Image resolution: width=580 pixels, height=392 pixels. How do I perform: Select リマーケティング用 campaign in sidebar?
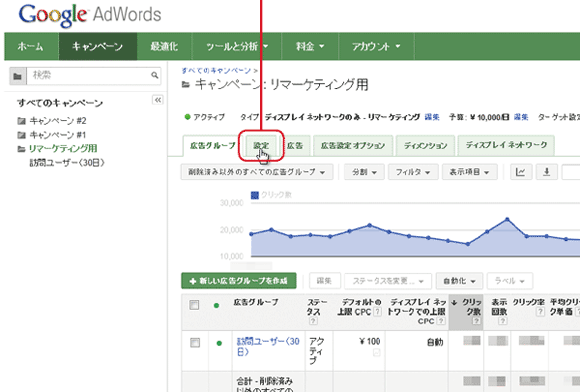pos(63,149)
